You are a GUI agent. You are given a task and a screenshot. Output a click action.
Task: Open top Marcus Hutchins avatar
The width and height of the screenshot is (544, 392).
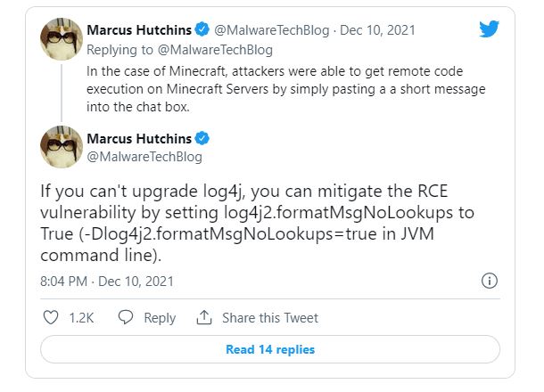(x=62, y=39)
